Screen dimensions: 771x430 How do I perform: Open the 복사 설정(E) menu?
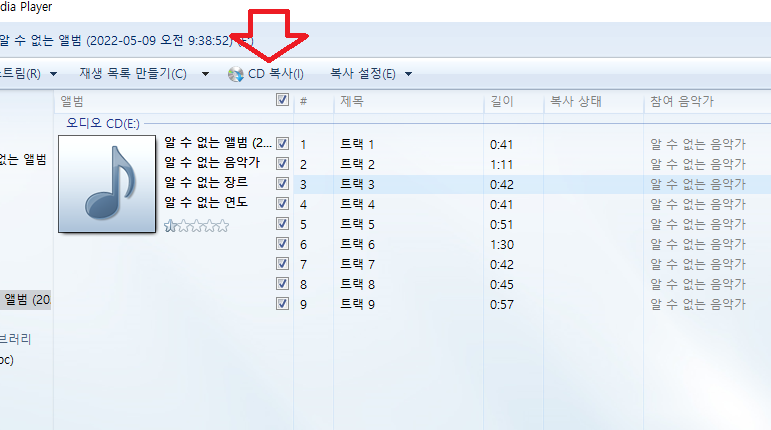(362, 74)
